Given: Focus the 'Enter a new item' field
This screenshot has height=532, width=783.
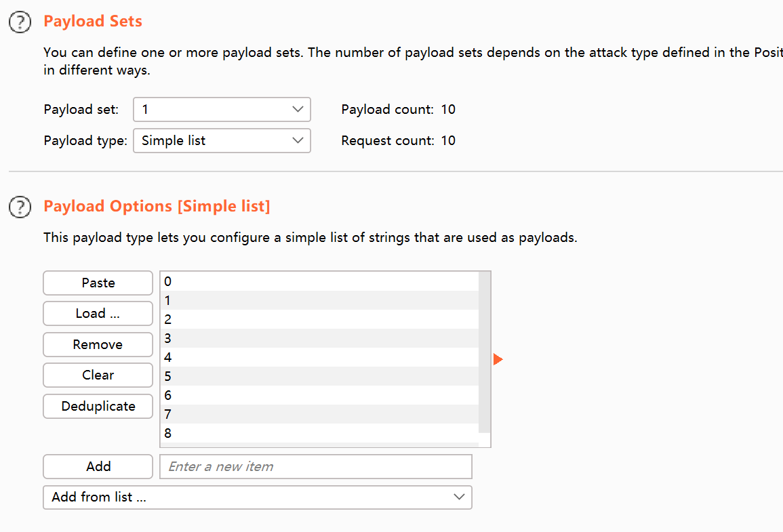Looking at the screenshot, I should click(315, 466).
